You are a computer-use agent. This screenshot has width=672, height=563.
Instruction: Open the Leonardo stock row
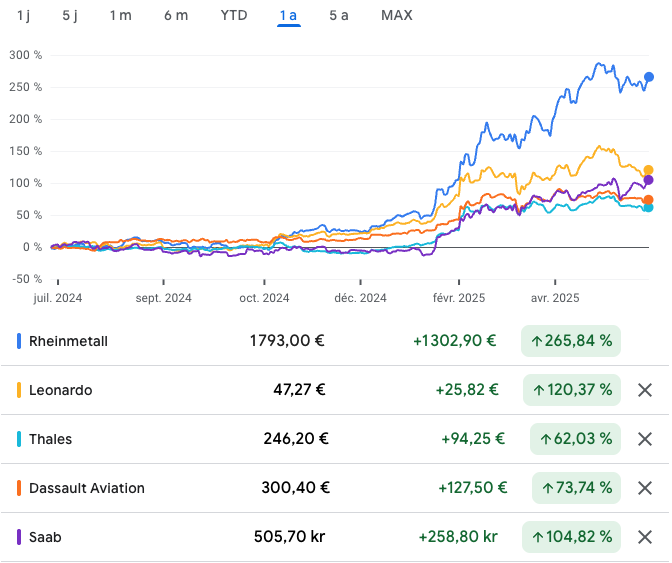[x=335, y=390]
